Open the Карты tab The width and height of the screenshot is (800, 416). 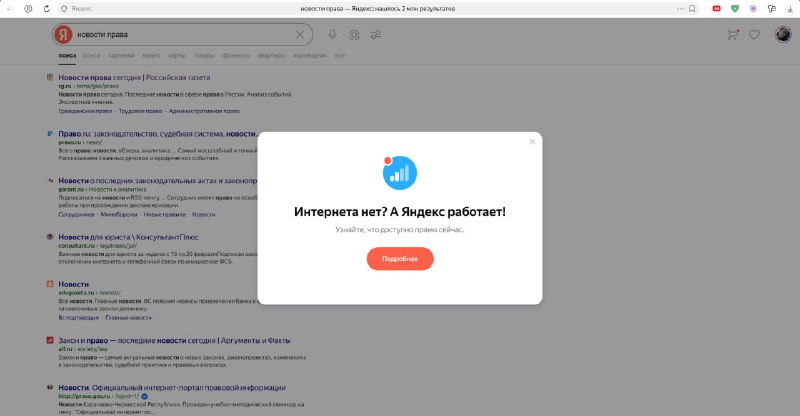point(176,56)
